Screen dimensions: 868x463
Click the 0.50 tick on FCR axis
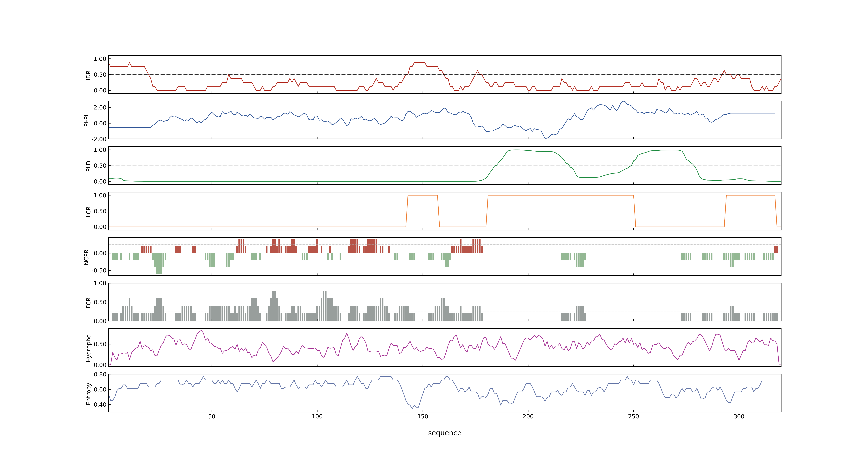pos(100,302)
